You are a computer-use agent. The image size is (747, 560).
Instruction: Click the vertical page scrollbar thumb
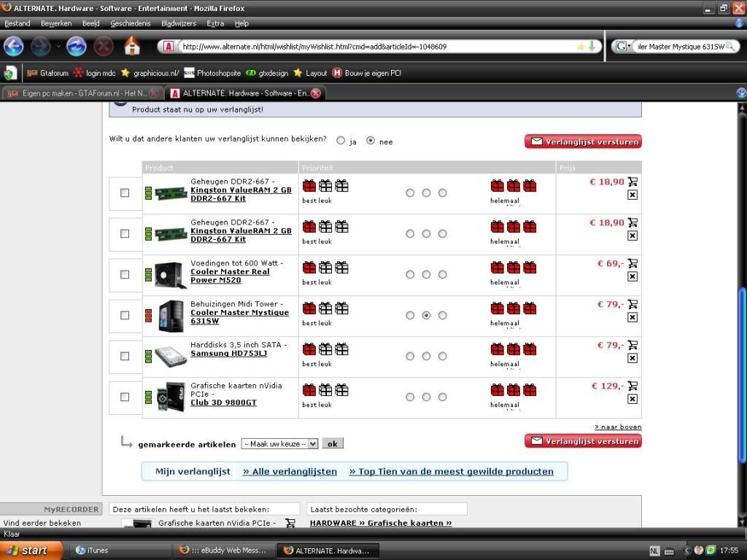[x=742, y=375]
